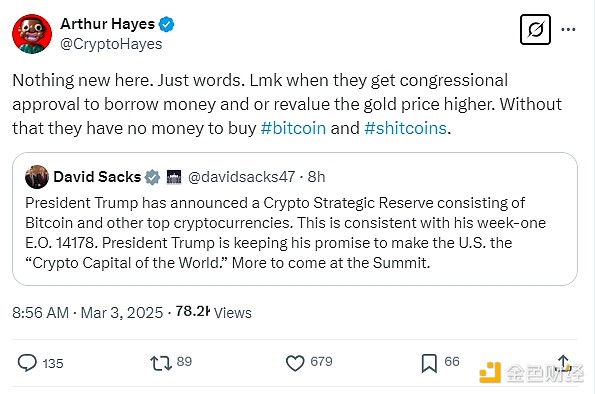Click the share upload arrow icon
Screen dimensions: 595x394
pos(564,362)
